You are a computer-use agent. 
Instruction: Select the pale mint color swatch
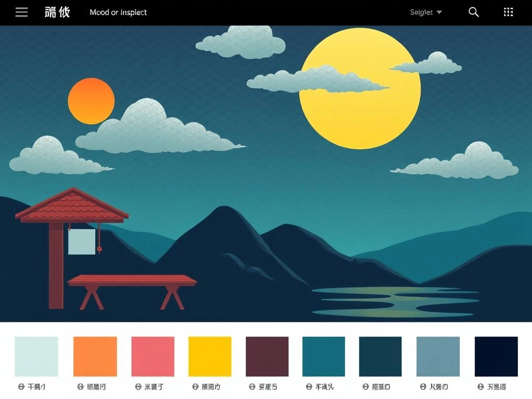[x=36, y=356]
